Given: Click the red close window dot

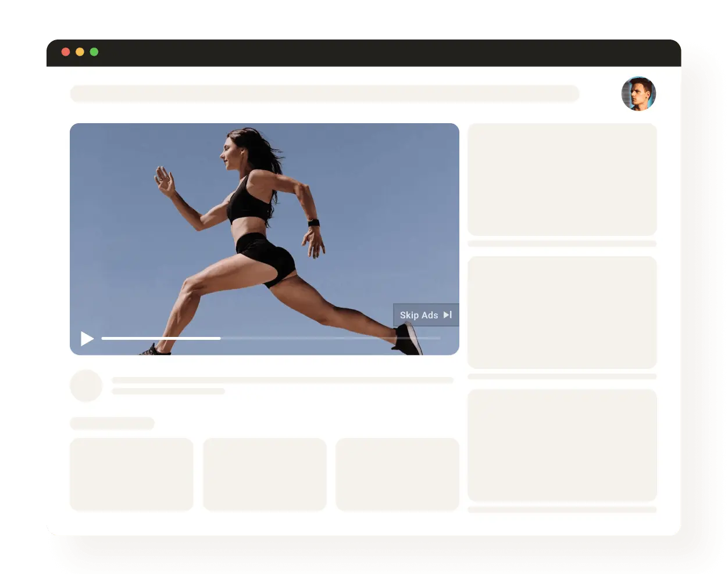Looking at the screenshot, I should (x=66, y=52).
